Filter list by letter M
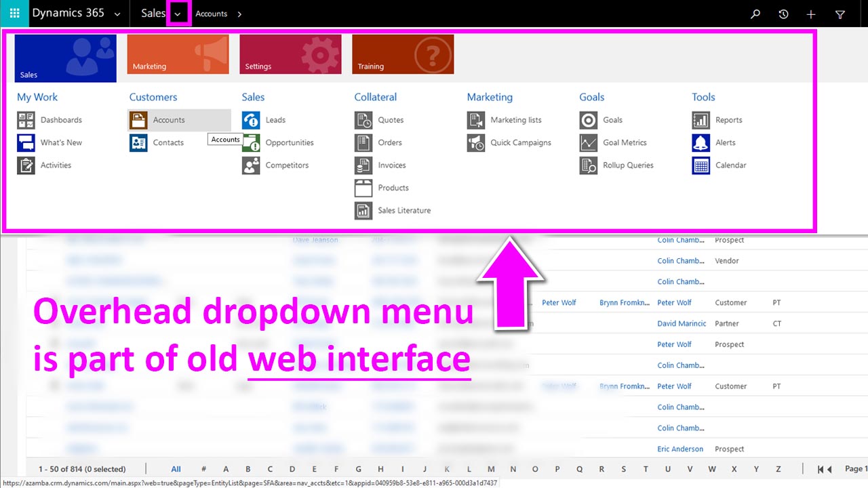This screenshot has width=868, height=488. click(x=491, y=469)
